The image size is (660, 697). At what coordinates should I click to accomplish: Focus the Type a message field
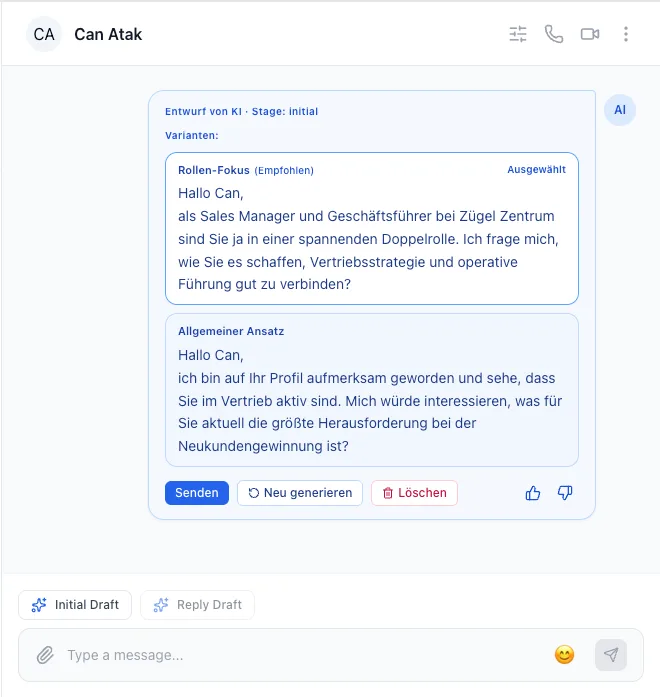coord(307,655)
